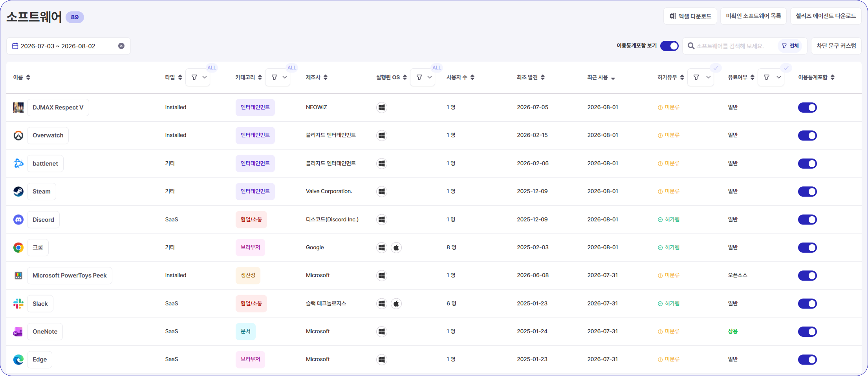Open the 유료여부 column filter dropdown
The image size is (868, 376).
coord(771,77)
